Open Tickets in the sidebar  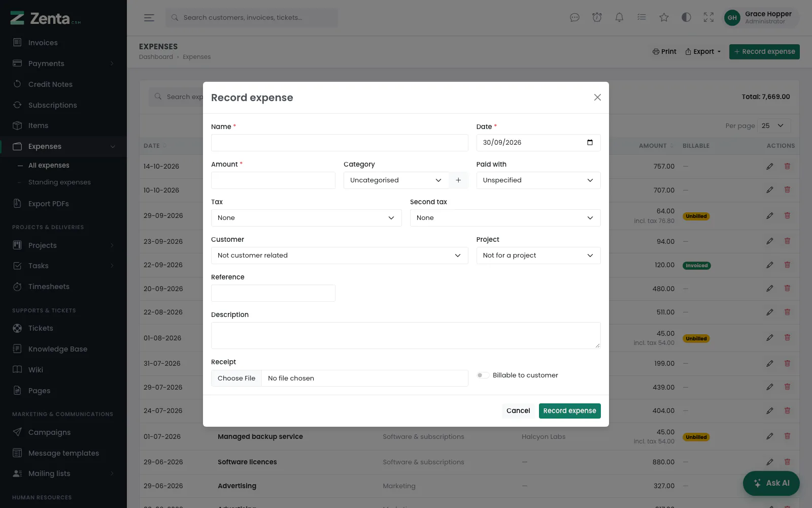click(63, 328)
